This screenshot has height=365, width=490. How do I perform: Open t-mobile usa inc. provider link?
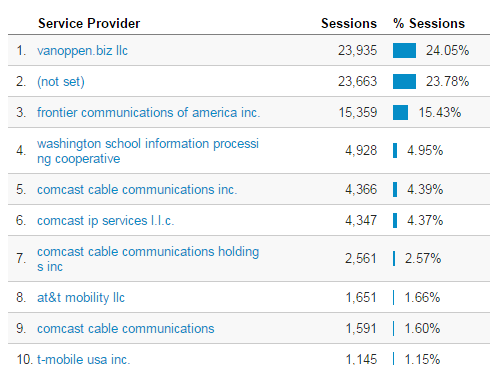tap(84, 359)
